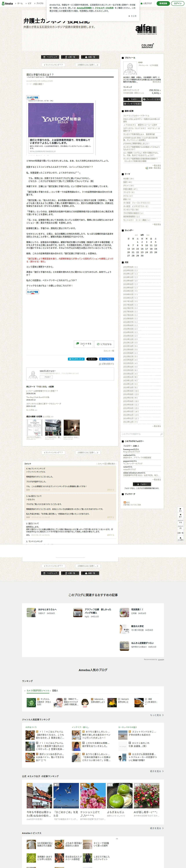Open follower freewayusa15さん link
Screen dimensions: 186x868
point(131,449)
